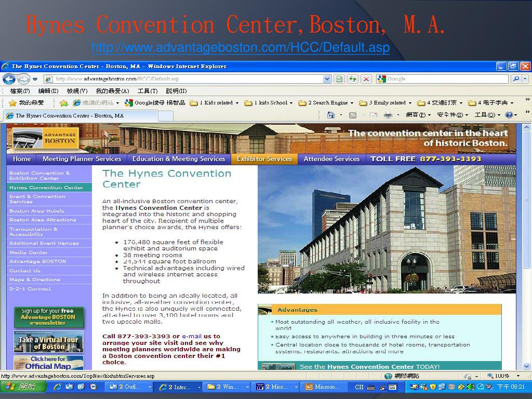Open Meeting Planner Services nav item

(x=82, y=159)
